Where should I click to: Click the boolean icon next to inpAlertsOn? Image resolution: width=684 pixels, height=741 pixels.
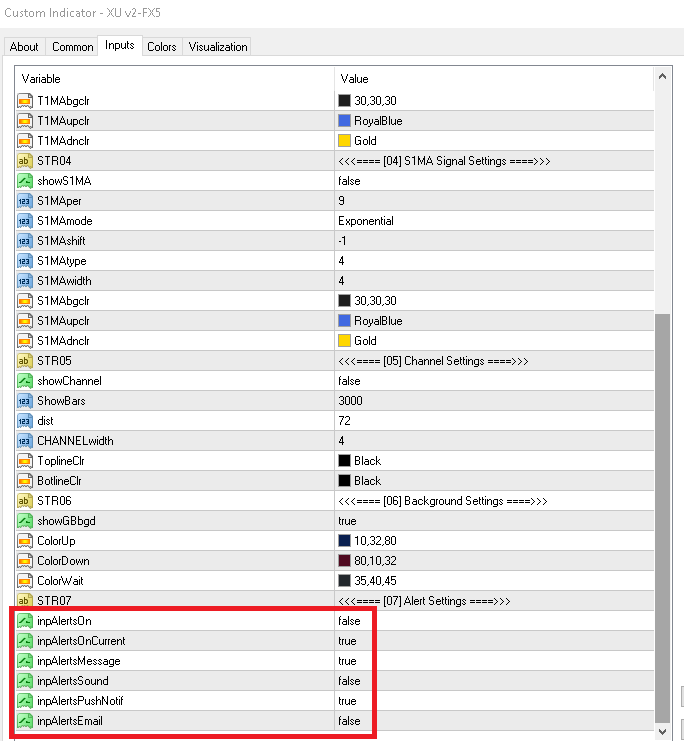point(25,620)
